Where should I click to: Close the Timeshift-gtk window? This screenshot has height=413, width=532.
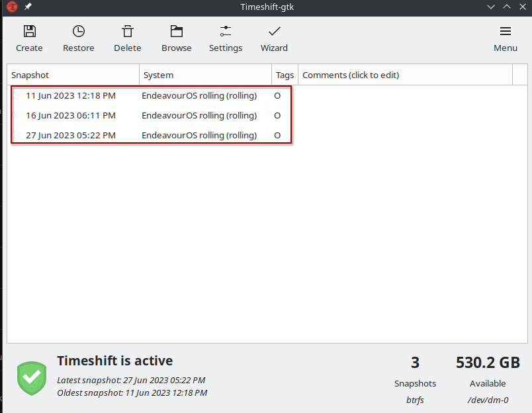pyautogui.click(x=523, y=7)
